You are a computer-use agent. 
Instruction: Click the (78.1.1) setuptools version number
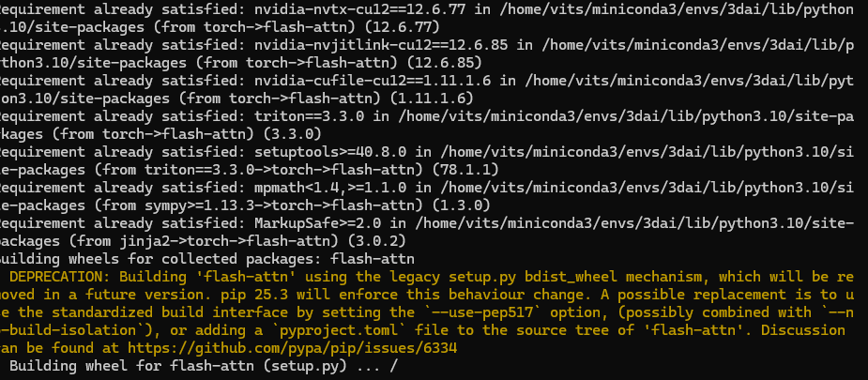click(x=465, y=169)
